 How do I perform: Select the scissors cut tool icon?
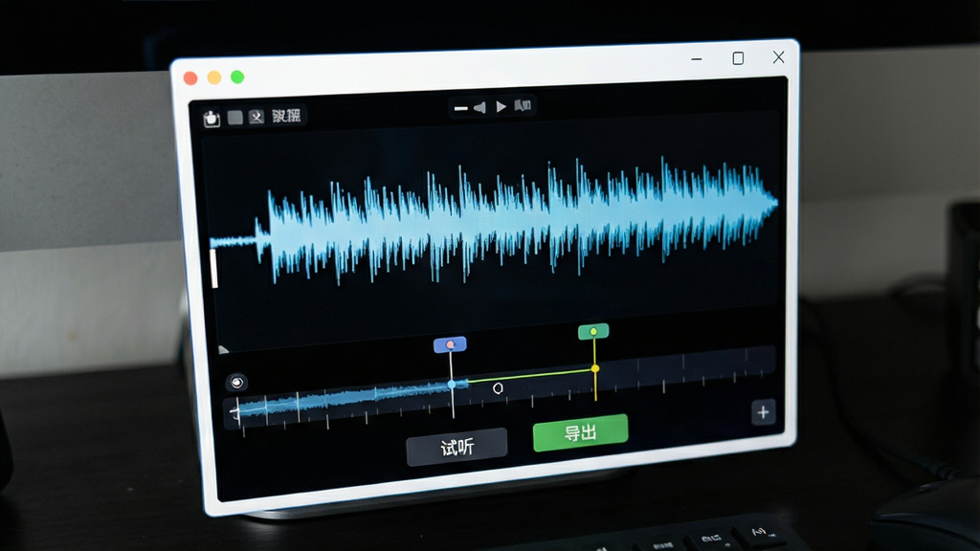256,116
